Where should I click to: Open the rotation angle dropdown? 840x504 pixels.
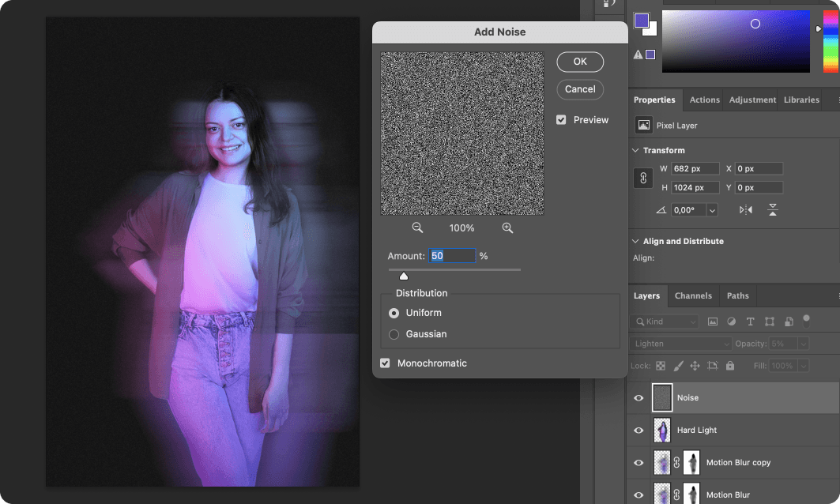pos(712,209)
